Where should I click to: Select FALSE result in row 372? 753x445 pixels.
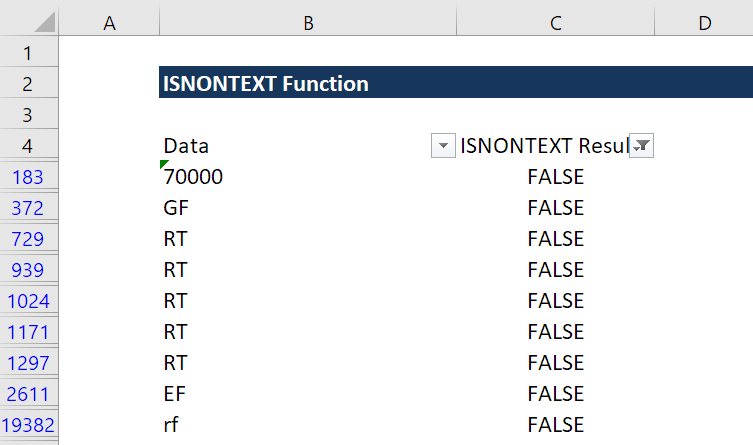coord(555,208)
